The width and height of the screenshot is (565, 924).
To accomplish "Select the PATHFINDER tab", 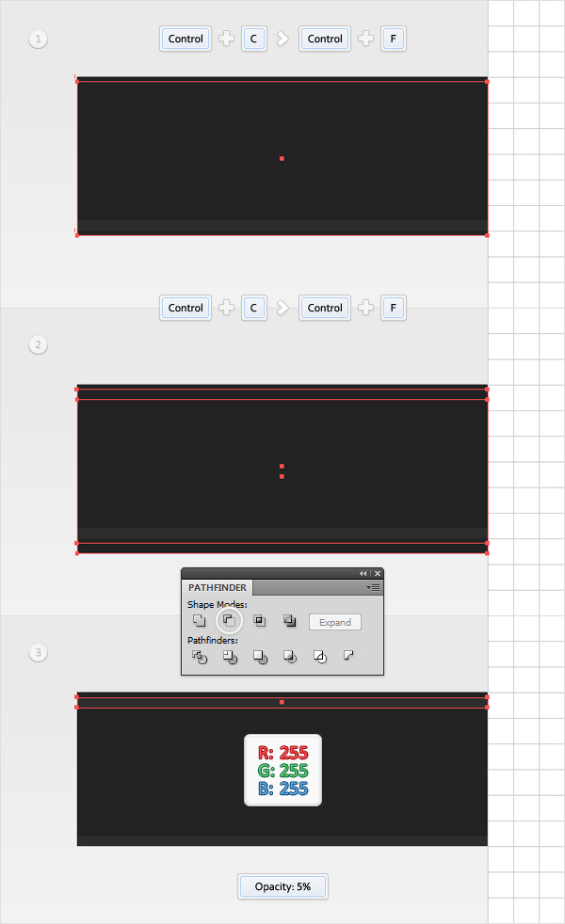I will click(x=217, y=587).
